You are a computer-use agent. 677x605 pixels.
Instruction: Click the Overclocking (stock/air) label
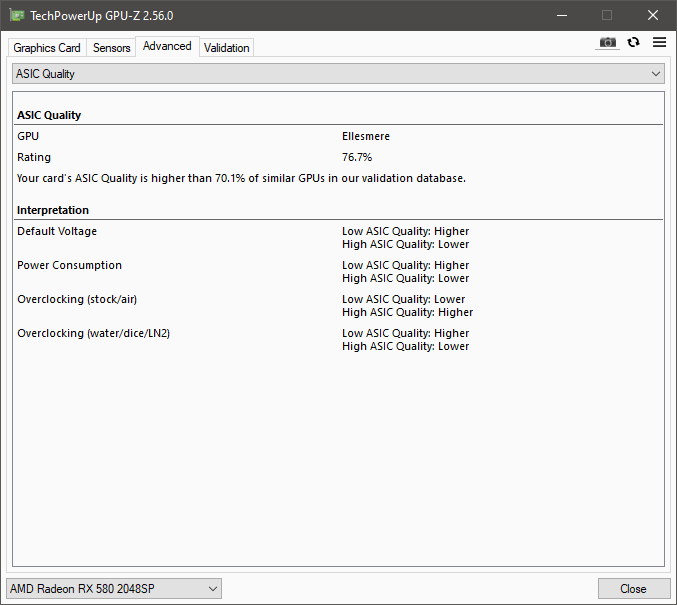(77, 299)
